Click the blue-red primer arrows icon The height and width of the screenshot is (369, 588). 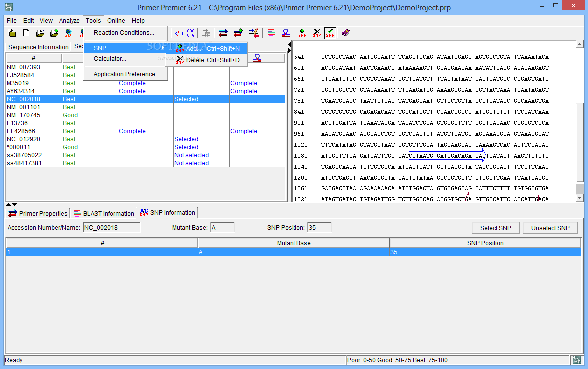click(x=223, y=33)
